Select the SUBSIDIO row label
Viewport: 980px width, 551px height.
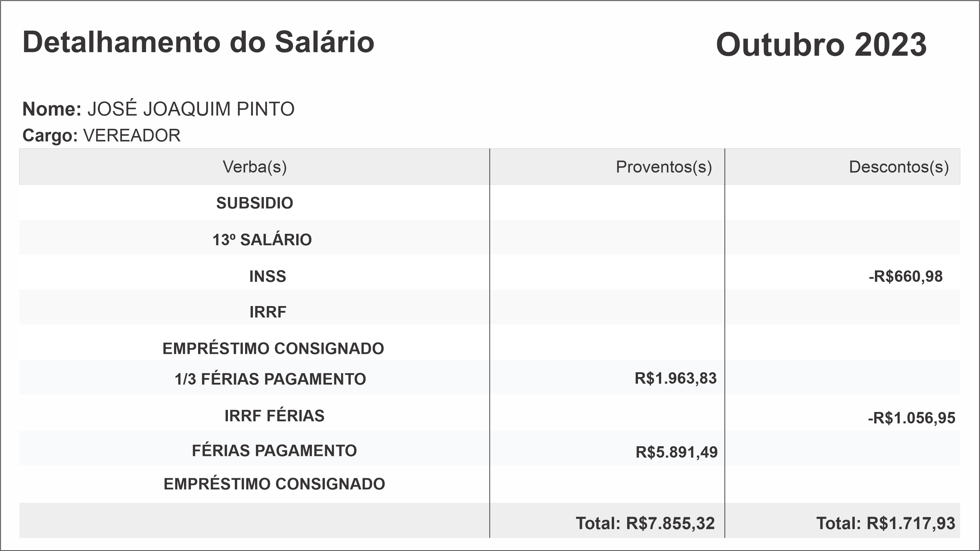254,203
